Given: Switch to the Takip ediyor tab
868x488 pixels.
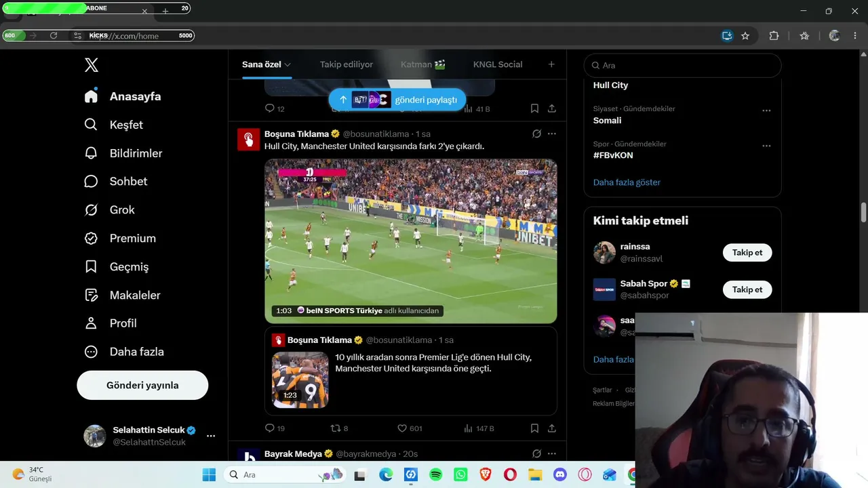Looking at the screenshot, I should point(347,64).
